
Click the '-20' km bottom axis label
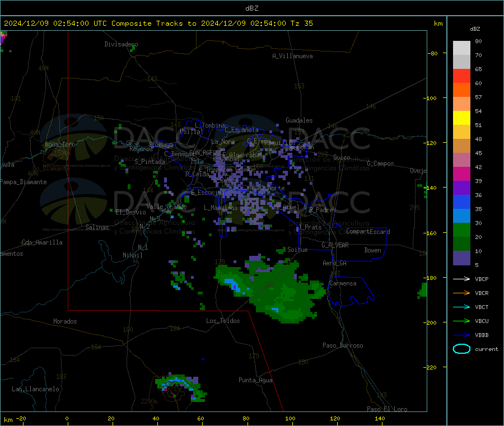click(x=21, y=418)
